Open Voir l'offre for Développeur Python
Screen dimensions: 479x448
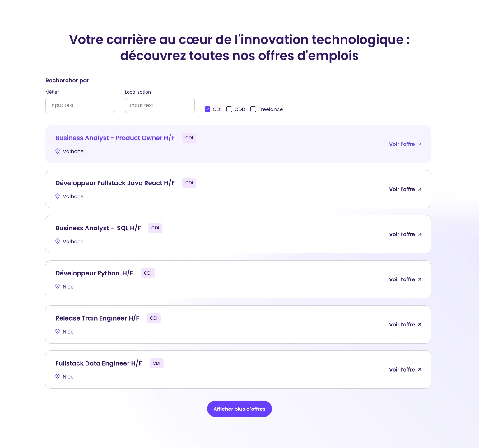[402, 279]
